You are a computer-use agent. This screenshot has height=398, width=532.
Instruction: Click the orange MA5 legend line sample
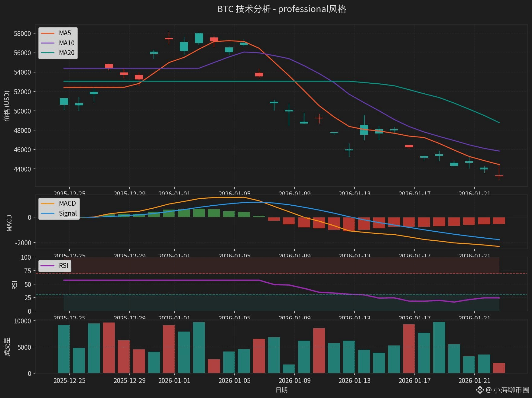[x=47, y=33]
